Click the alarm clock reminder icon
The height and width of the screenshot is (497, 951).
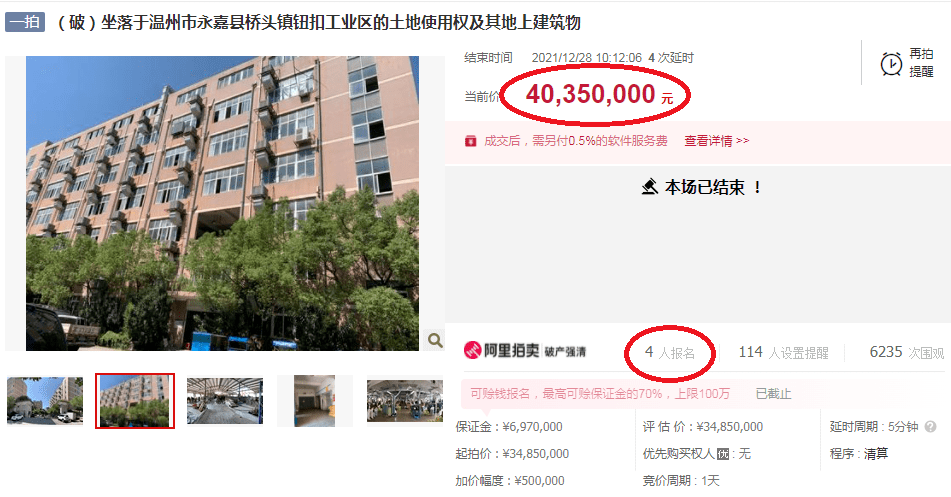[x=891, y=63]
